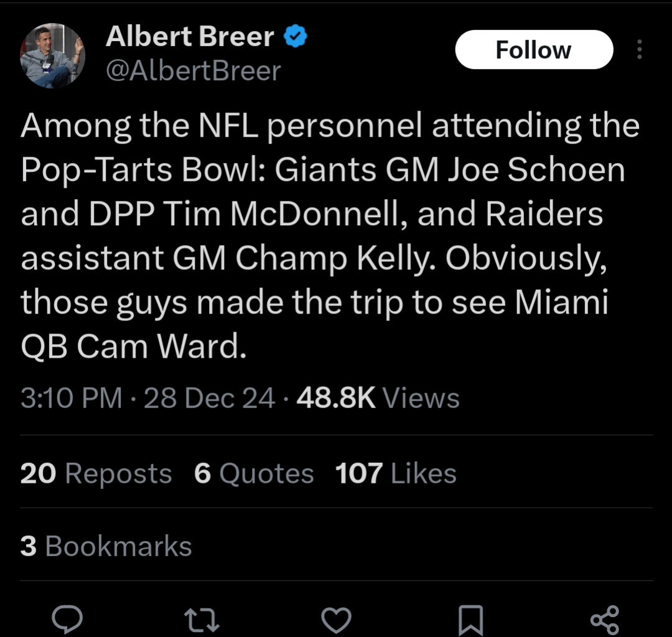Viewport: 672px width, 637px height.
Task: Click the 3 Bookmarks count
Action: [x=106, y=547]
